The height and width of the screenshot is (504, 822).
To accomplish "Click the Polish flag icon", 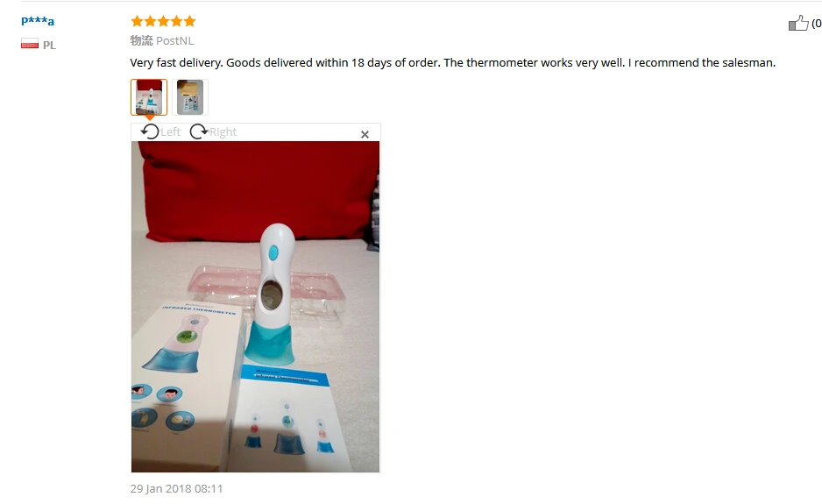I will point(30,44).
